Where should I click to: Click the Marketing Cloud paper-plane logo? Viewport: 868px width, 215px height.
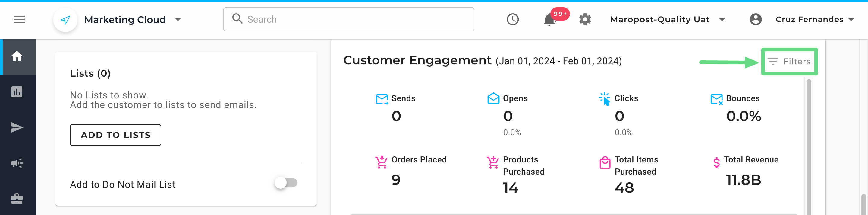(65, 20)
